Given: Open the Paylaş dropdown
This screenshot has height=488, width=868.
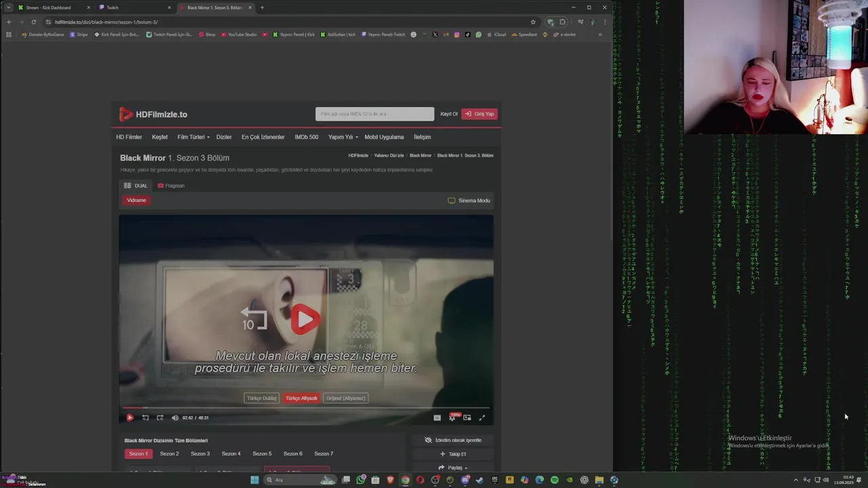Looking at the screenshot, I should pos(453,468).
